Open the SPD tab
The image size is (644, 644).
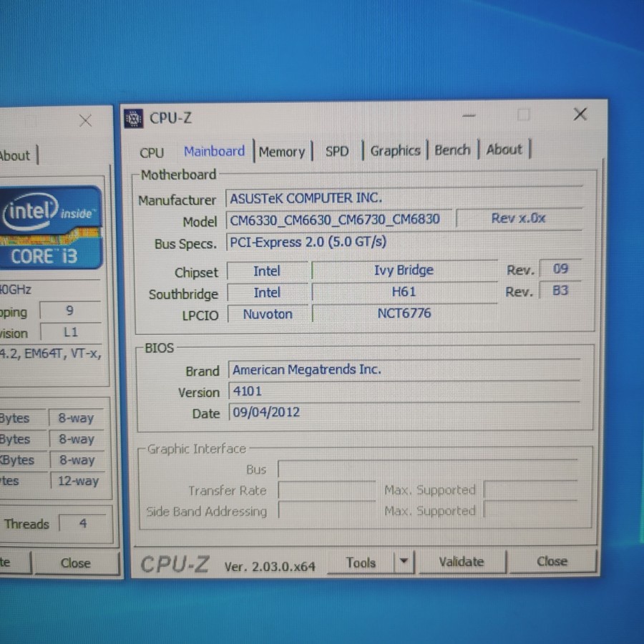tap(336, 151)
